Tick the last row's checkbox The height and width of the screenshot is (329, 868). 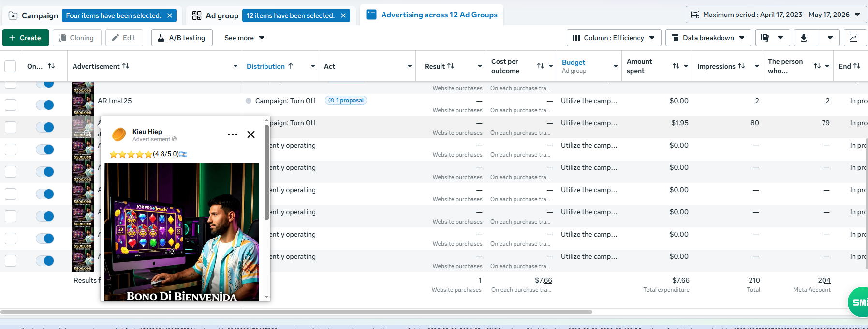(11, 261)
